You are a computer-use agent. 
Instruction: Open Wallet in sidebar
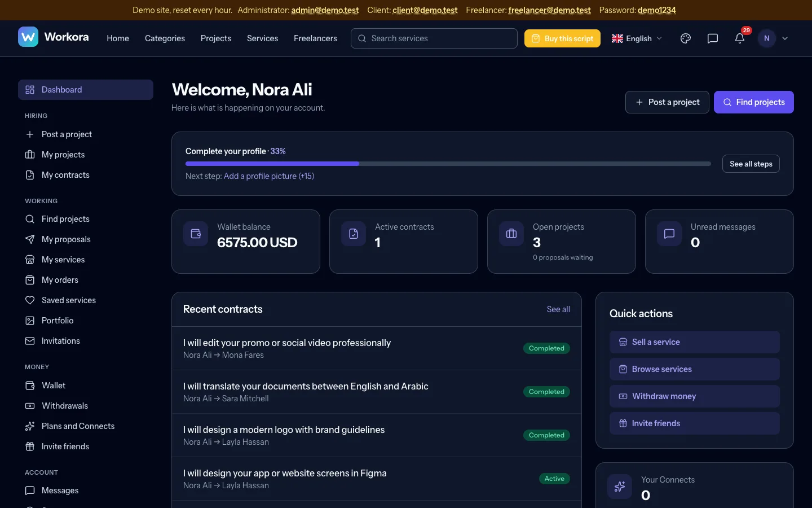[86, 386]
